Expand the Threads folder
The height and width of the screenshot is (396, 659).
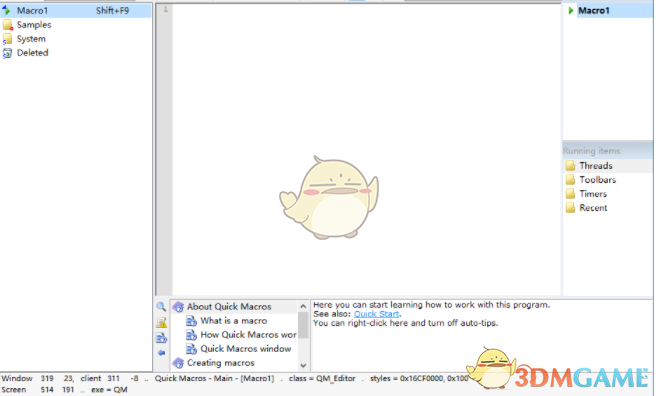click(596, 166)
